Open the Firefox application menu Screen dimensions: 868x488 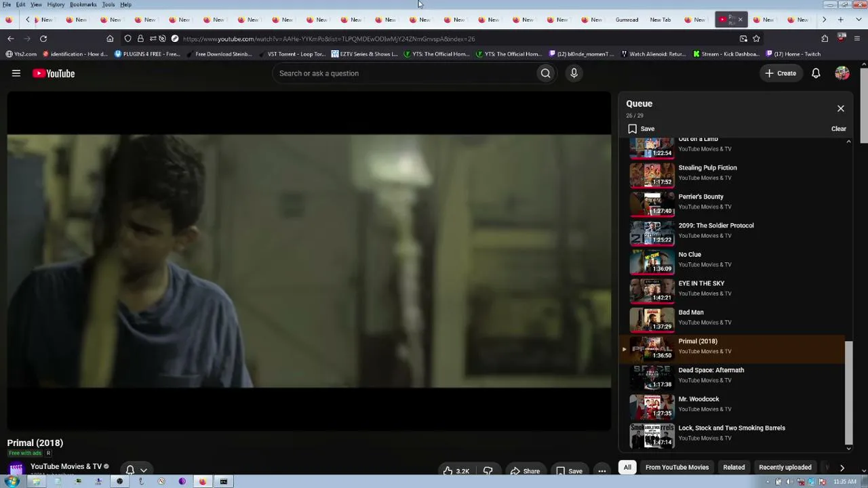point(857,39)
